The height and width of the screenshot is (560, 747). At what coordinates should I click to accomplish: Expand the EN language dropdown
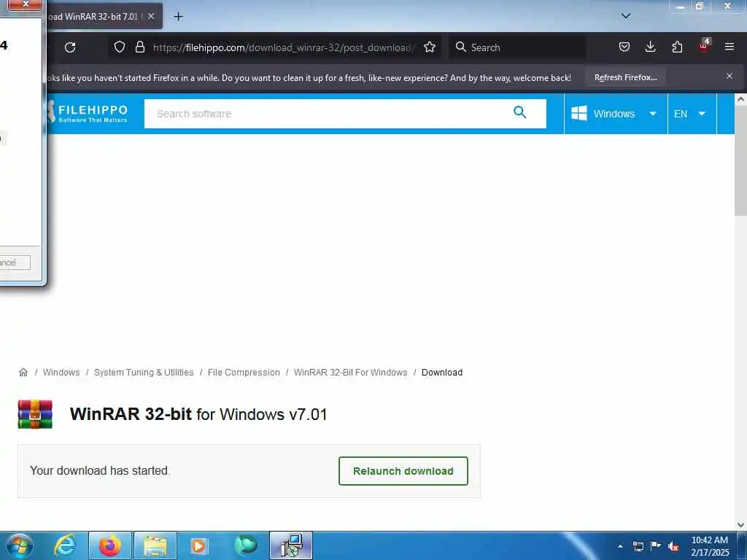click(692, 114)
